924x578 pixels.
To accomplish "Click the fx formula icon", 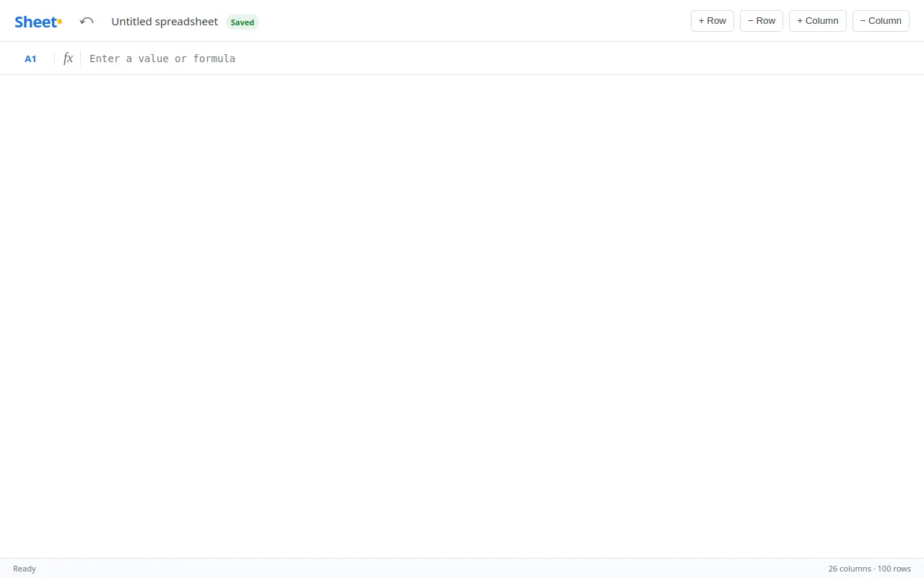I will pos(68,59).
